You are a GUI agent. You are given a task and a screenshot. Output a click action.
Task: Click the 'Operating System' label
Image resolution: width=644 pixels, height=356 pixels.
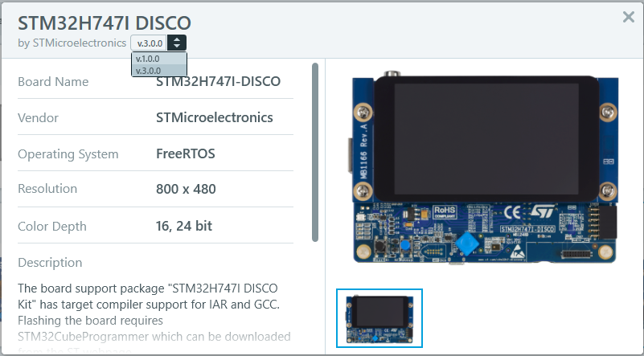[68, 154]
